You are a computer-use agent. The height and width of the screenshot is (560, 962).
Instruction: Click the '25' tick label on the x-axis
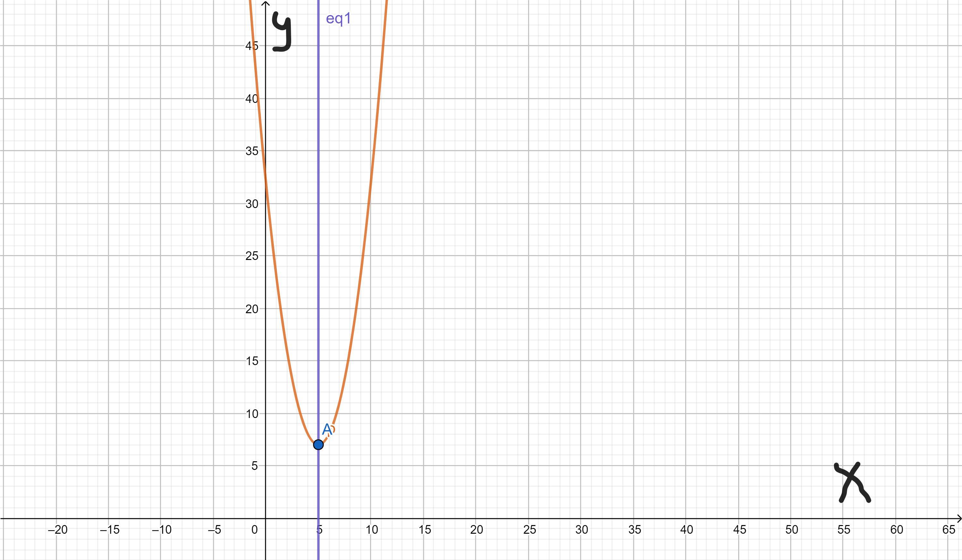(529, 530)
